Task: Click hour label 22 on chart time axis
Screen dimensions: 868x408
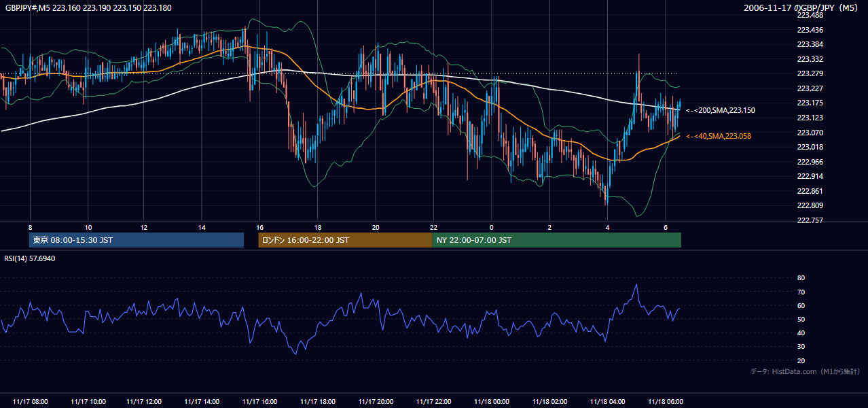Action: [433, 227]
